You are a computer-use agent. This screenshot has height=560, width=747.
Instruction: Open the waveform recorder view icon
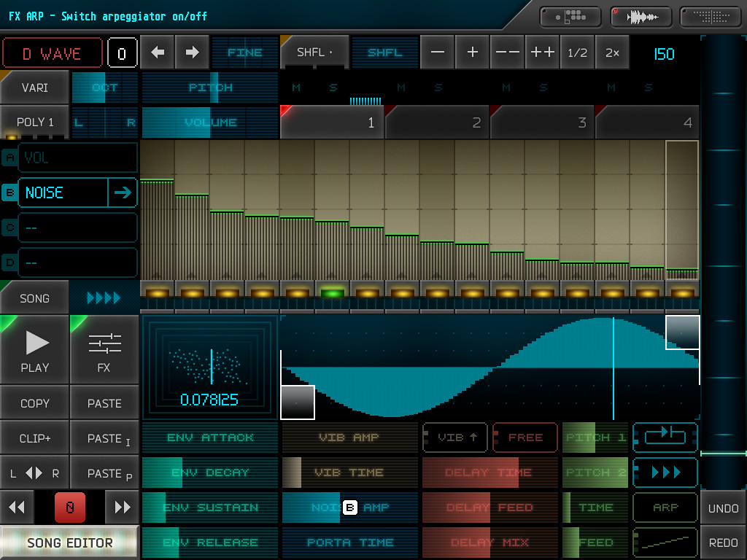[641, 17]
